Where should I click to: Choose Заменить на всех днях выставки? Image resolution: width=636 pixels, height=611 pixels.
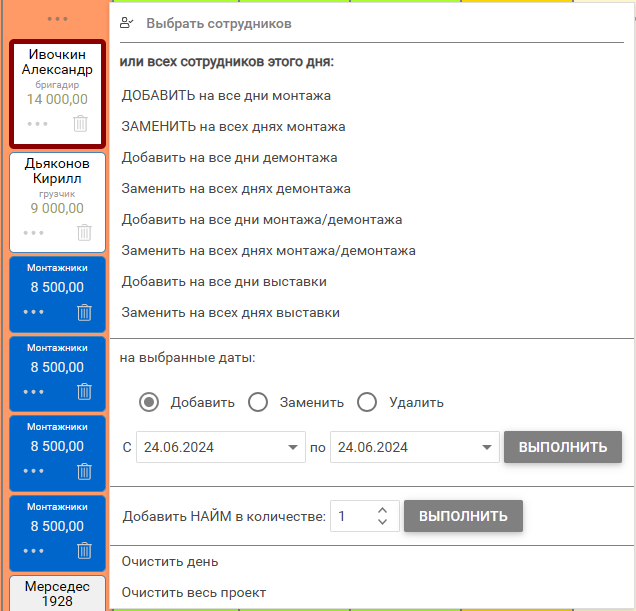tap(231, 312)
